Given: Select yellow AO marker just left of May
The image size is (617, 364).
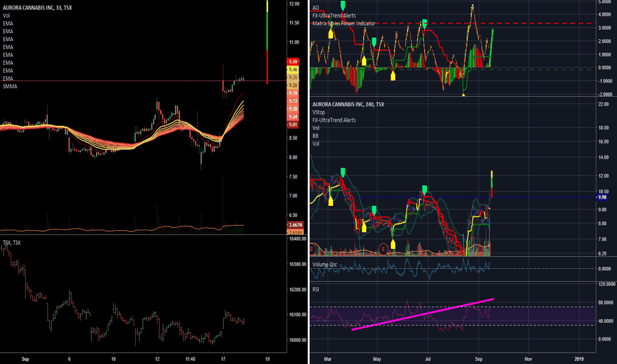Looking at the screenshot, I should point(364,61).
